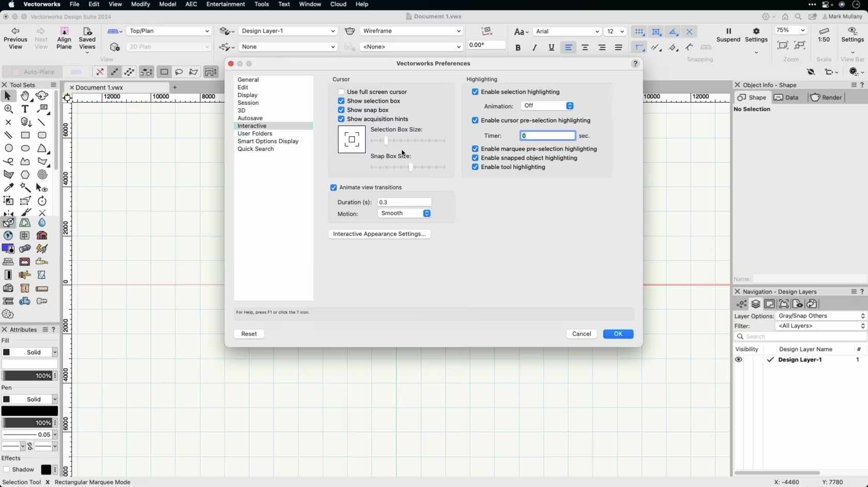Toggle Enable cursor pre-selection highlighting
Image resolution: width=868 pixels, height=487 pixels.
pyautogui.click(x=475, y=120)
